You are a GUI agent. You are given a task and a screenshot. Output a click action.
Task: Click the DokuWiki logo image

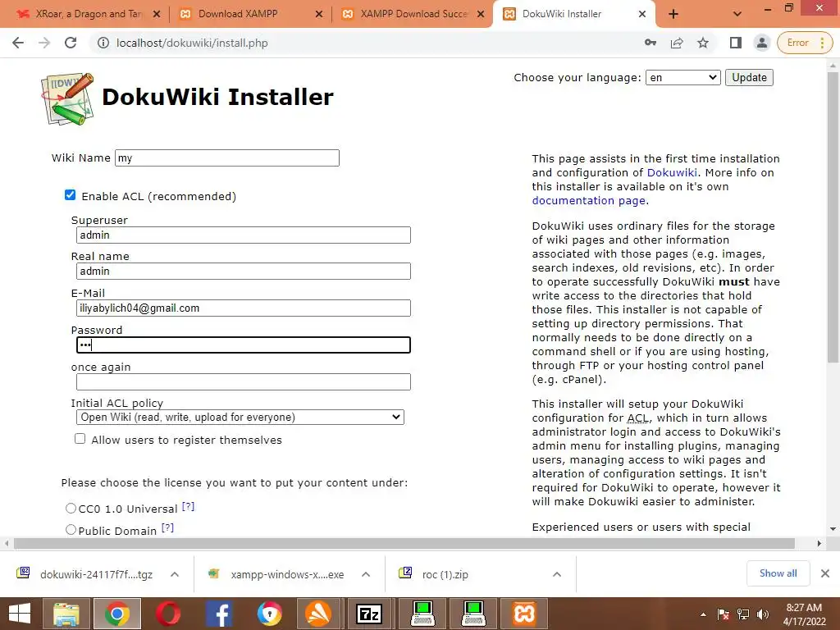[67, 99]
